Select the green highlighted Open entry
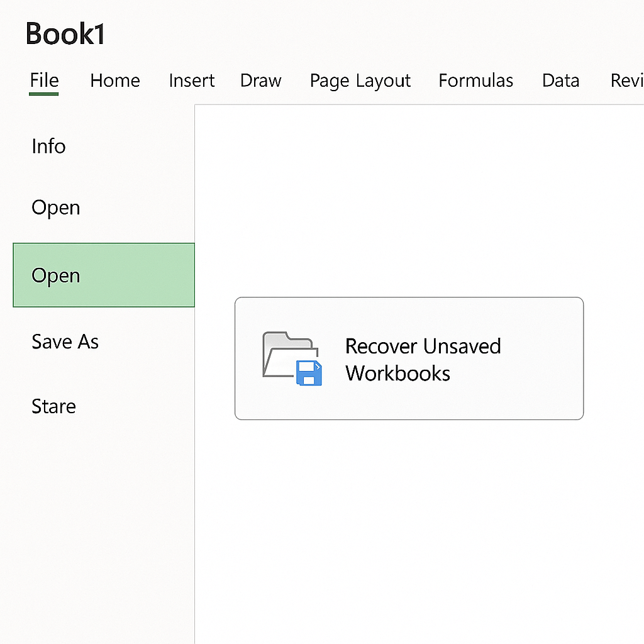The image size is (644, 644). click(x=104, y=275)
